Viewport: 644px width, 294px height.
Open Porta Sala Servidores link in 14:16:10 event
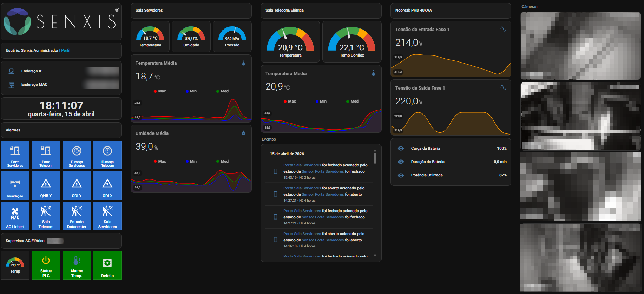click(x=302, y=234)
